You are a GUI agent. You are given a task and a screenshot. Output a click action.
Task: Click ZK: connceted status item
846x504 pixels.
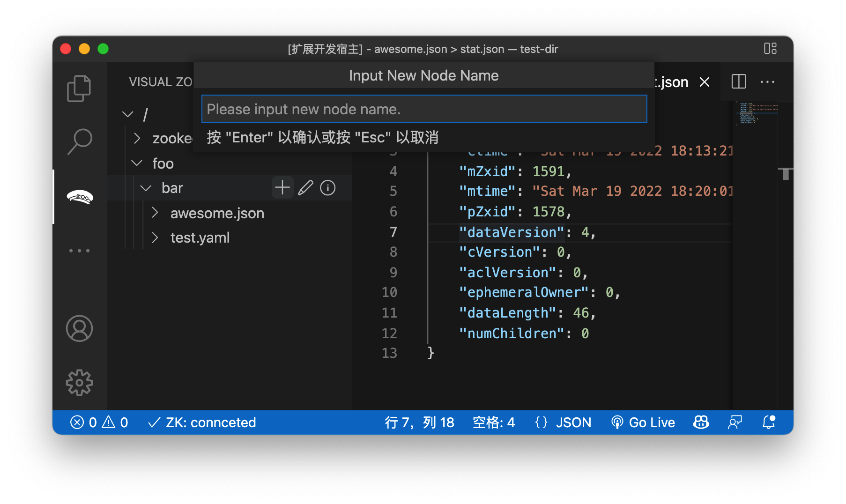click(x=202, y=422)
